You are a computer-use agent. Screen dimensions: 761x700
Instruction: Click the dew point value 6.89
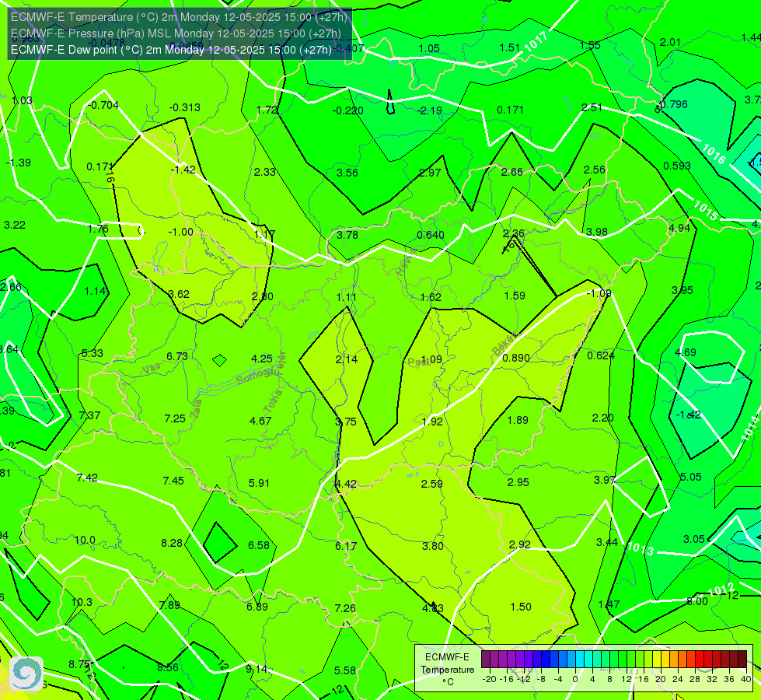pyautogui.click(x=257, y=607)
